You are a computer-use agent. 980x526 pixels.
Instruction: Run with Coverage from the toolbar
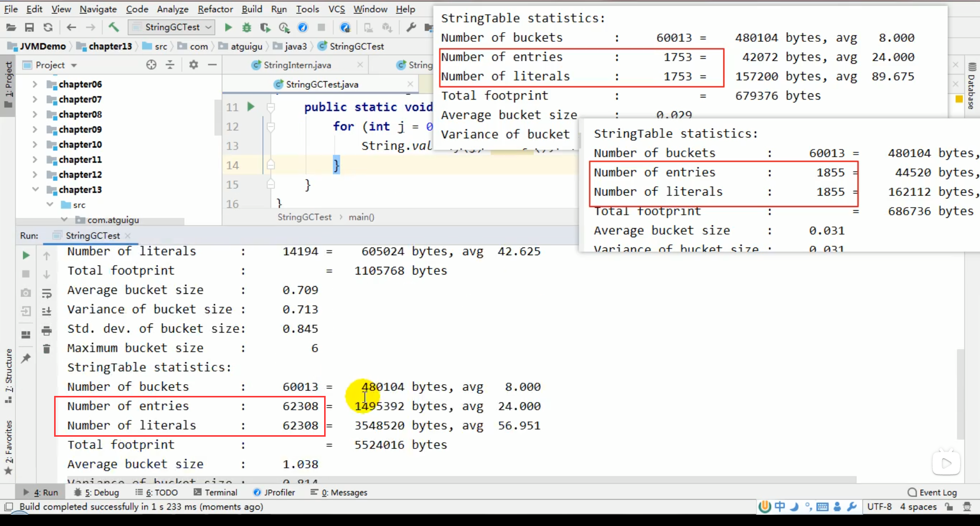pos(265,28)
